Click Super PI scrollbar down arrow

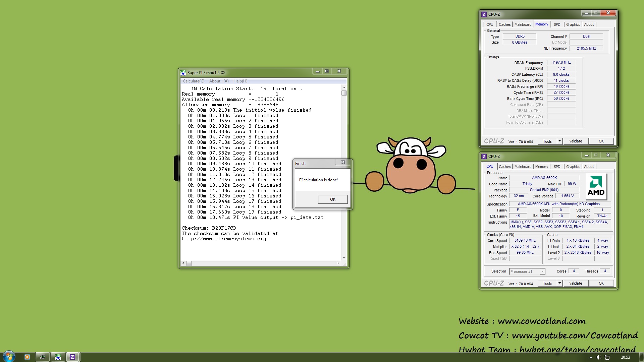pos(344,257)
